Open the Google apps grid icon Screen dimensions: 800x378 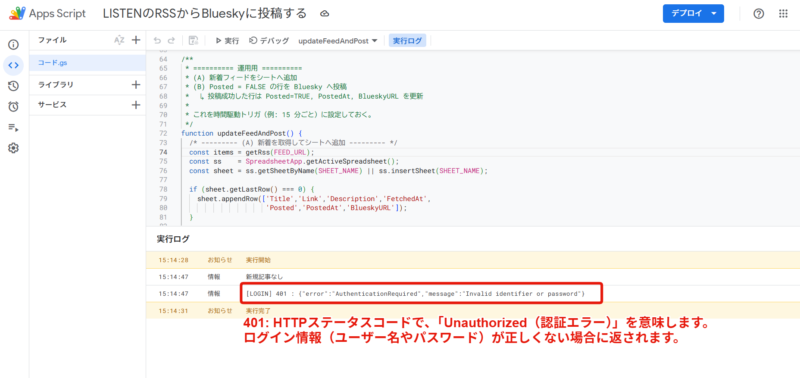point(783,14)
